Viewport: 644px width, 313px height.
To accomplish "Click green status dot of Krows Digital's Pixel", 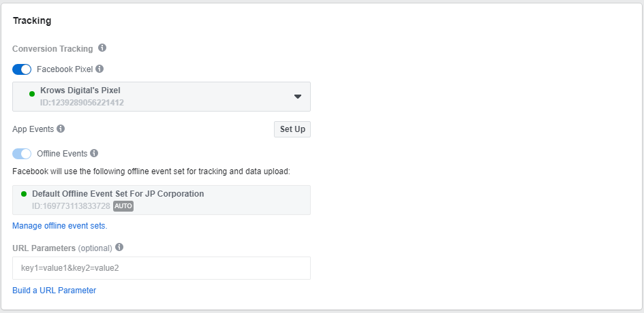I will coord(32,94).
